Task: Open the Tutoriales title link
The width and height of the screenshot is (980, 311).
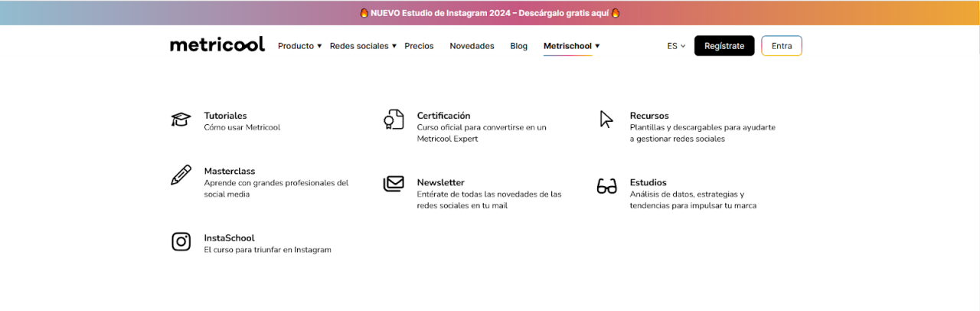Action: coord(225,116)
